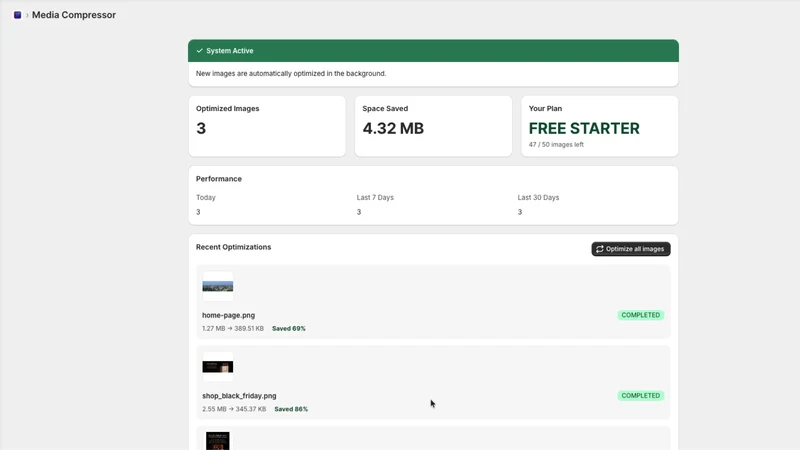Click the message about automatic image optimization
Screen dimensions: 800x450
click(x=291, y=73)
